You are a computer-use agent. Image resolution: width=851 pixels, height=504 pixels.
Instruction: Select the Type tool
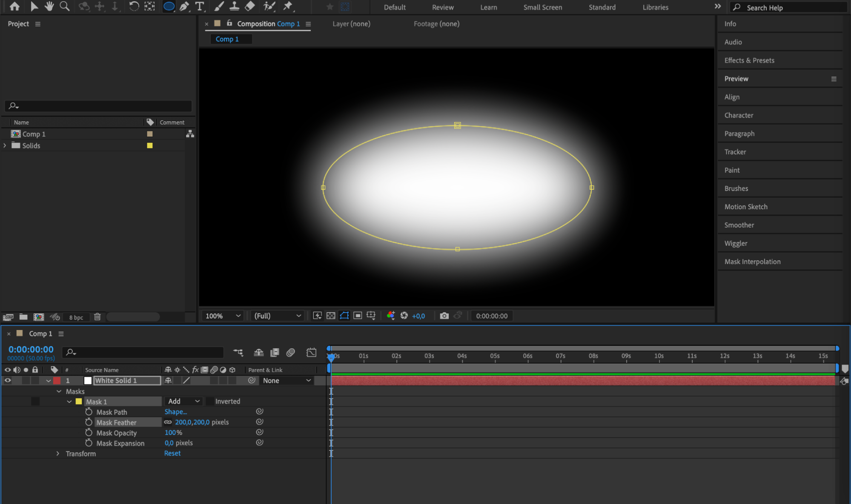pos(199,6)
